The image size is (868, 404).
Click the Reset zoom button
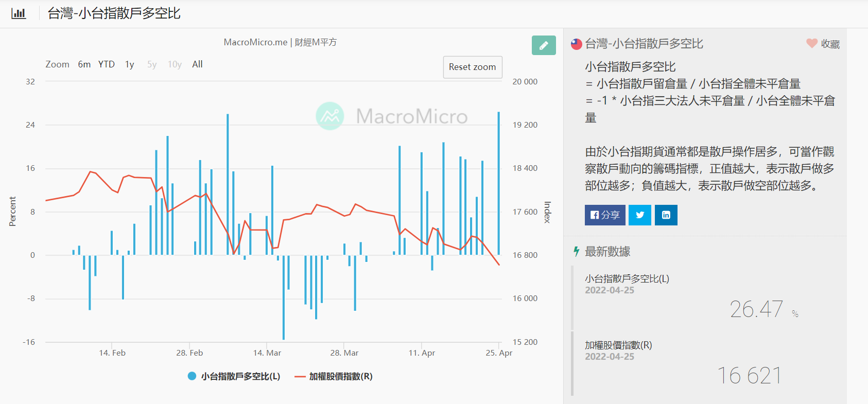pyautogui.click(x=473, y=67)
